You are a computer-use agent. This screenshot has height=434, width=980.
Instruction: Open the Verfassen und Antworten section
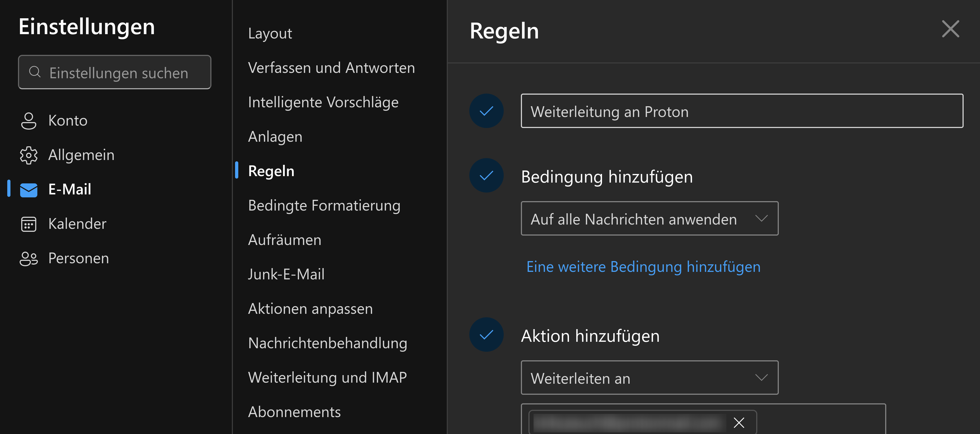coord(331,68)
